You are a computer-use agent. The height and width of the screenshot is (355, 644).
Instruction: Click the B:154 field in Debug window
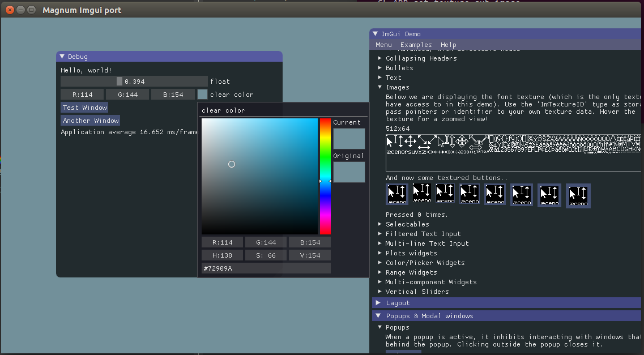173,95
